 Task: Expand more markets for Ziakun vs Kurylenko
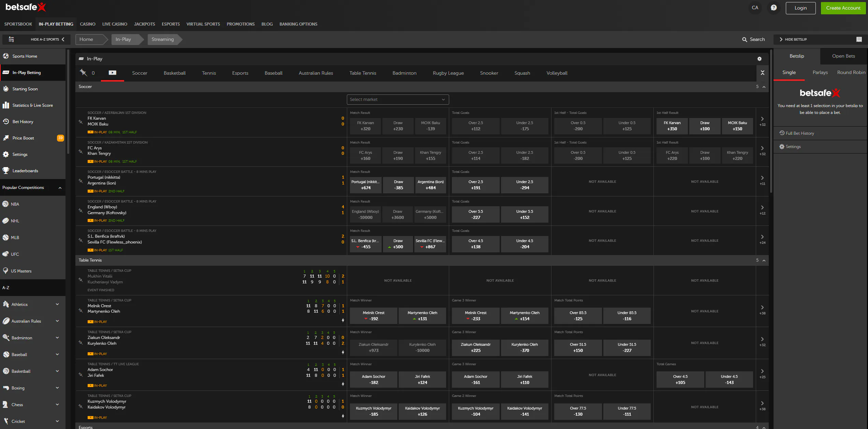pyautogui.click(x=762, y=342)
